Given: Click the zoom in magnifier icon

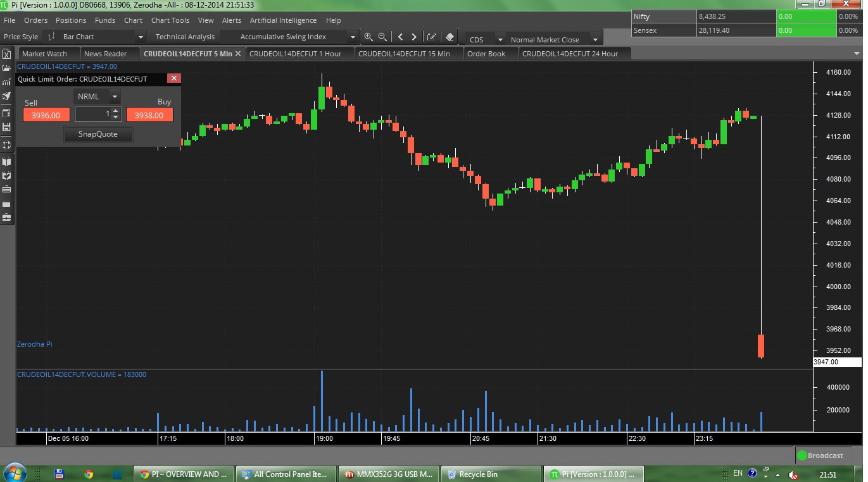Looking at the screenshot, I should (368, 37).
